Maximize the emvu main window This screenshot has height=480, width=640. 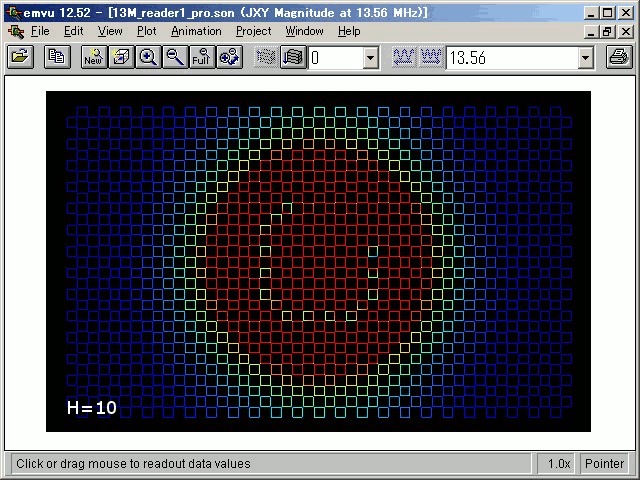coord(607,13)
